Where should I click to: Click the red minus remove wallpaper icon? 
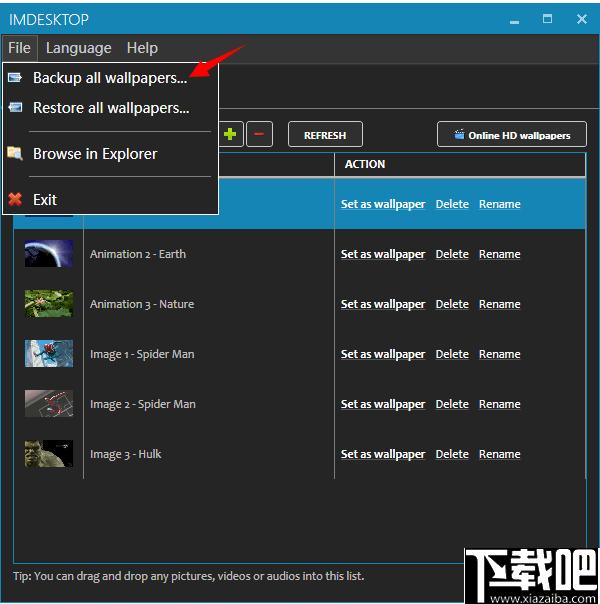tap(259, 135)
